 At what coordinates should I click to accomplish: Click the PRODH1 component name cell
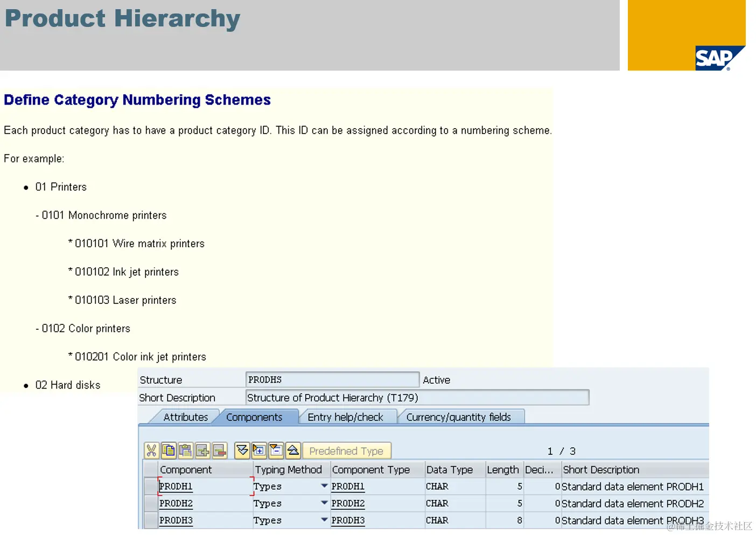tap(205, 486)
